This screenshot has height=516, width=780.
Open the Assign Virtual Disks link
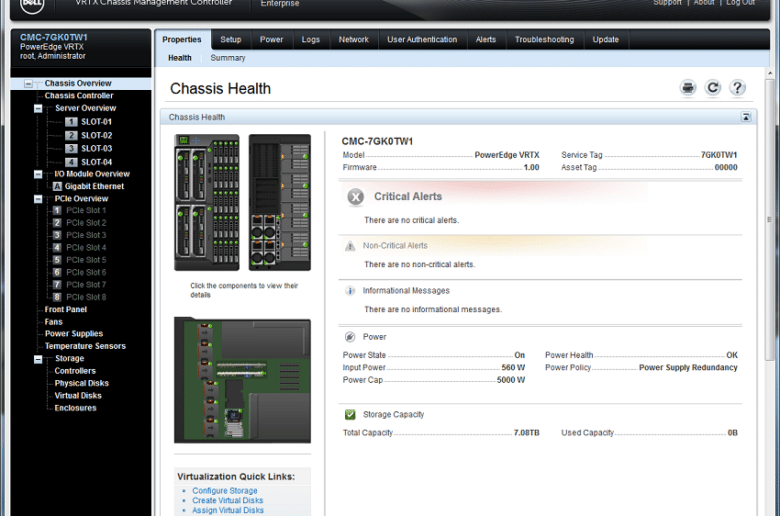228,511
